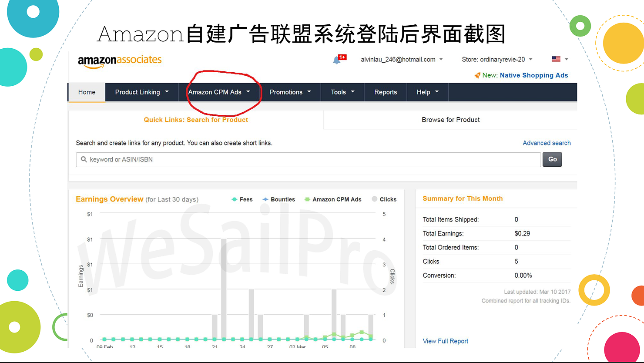
Task: Click the search magnifier icon
Action: (84, 159)
